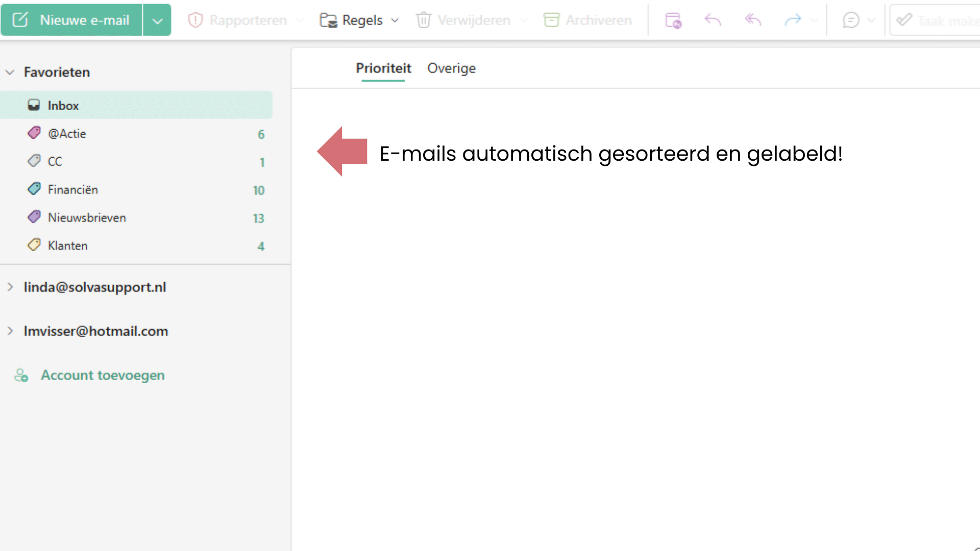The width and height of the screenshot is (980, 551).
Task: Expand the lmvisser@hotmail.com account
Action: click(11, 331)
